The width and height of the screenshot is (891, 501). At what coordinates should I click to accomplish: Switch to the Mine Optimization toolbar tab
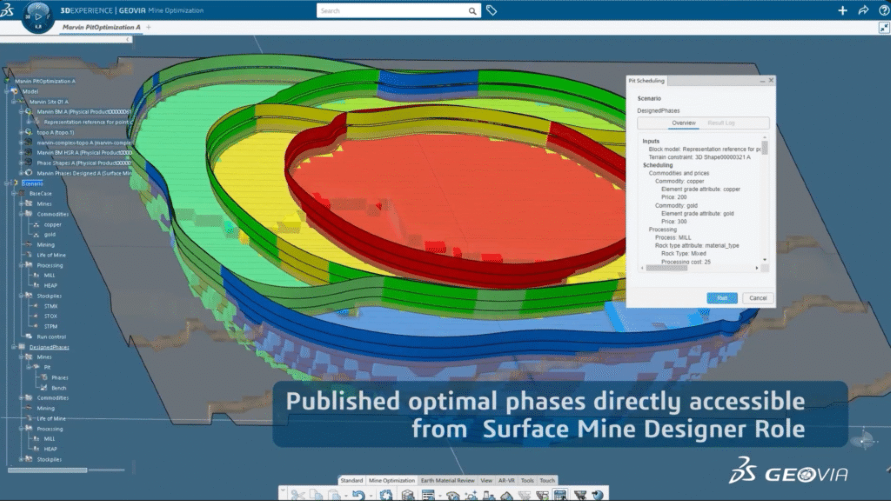click(392, 481)
